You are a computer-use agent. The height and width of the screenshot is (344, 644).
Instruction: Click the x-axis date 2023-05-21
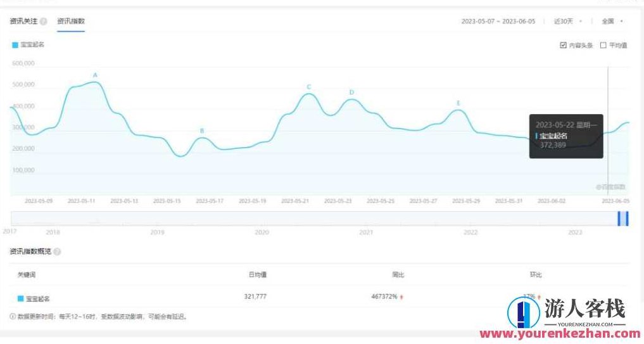tap(295, 201)
